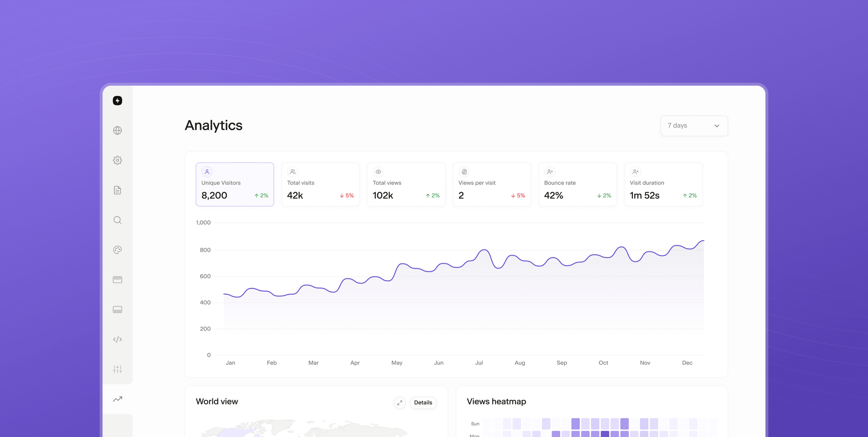Click the Views heatmap title
Viewport: 868px width, 437px height.
point(496,402)
